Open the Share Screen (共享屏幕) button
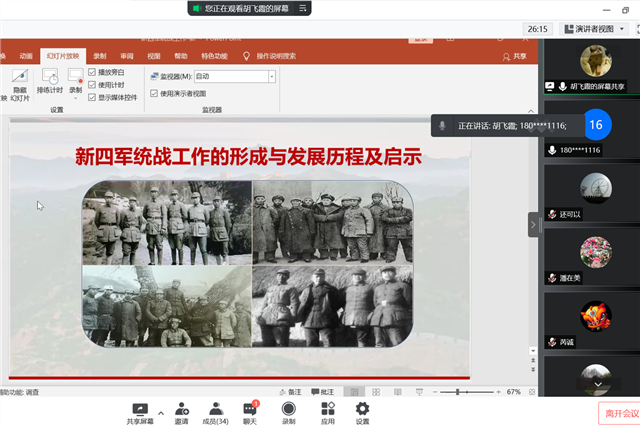 click(x=139, y=412)
